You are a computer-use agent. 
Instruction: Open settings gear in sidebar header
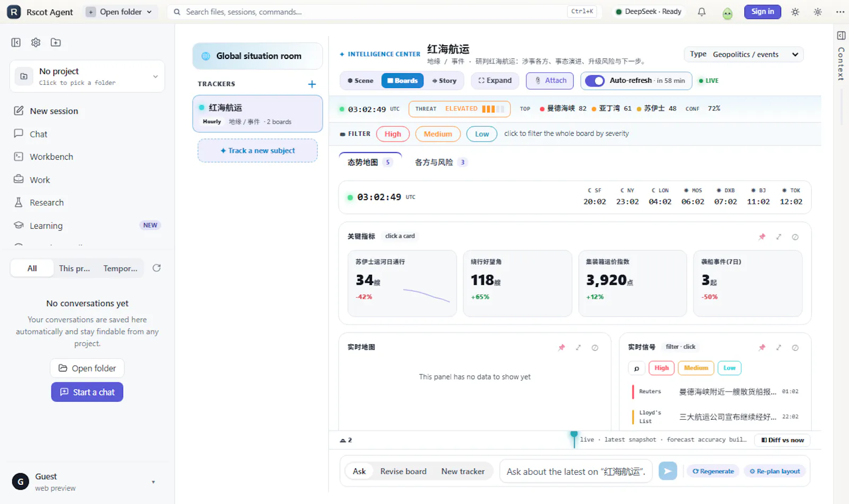click(36, 42)
